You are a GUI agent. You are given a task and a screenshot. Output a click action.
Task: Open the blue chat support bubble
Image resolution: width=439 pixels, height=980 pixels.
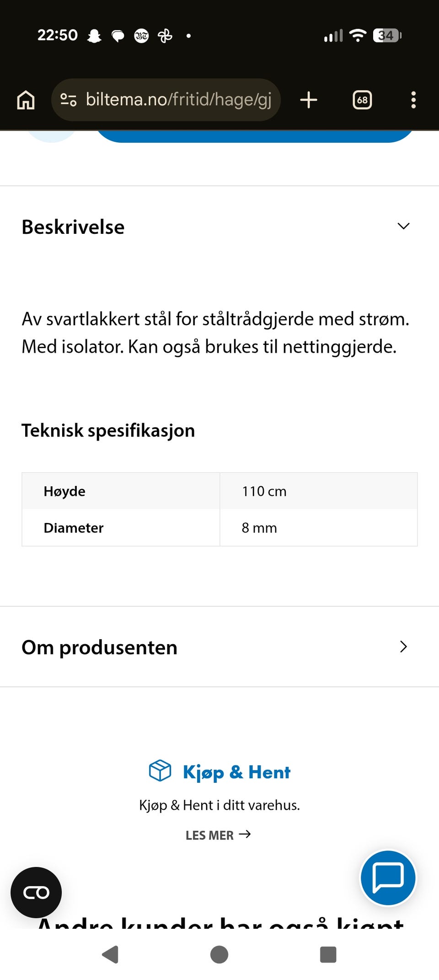pos(388,878)
